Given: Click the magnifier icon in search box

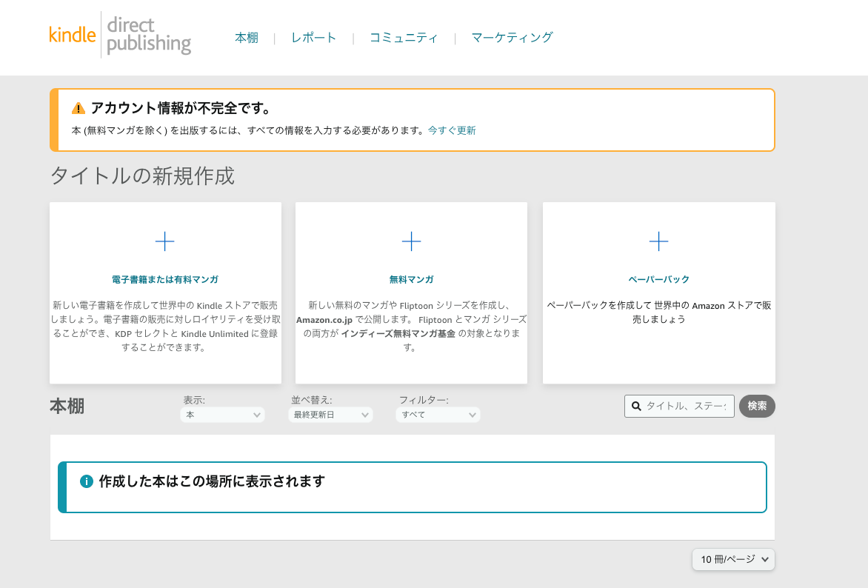Looking at the screenshot, I should 637,406.
